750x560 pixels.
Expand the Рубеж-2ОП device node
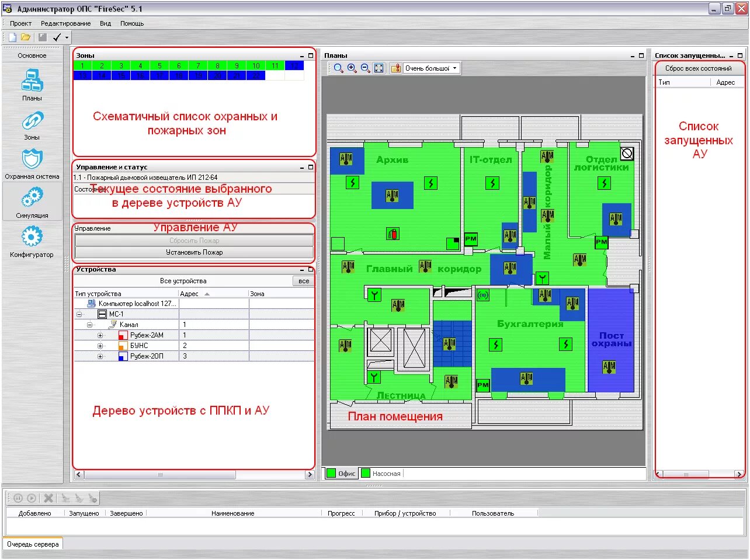pyautogui.click(x=100, y=356)
